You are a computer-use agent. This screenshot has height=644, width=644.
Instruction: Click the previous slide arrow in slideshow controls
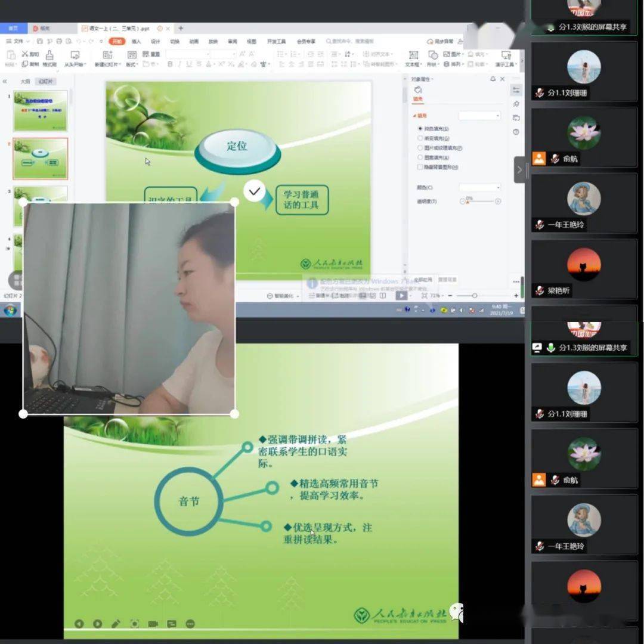(79, 624)
